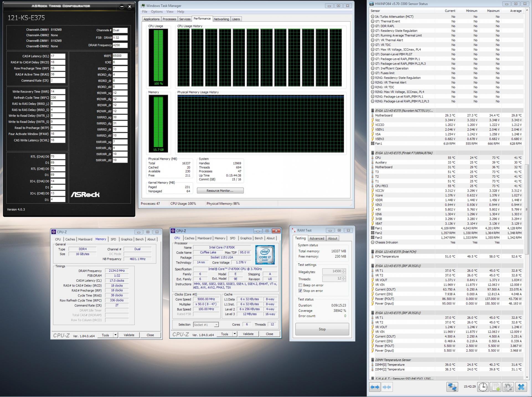Click the HWiNFO log file add icon

point(495,387)
